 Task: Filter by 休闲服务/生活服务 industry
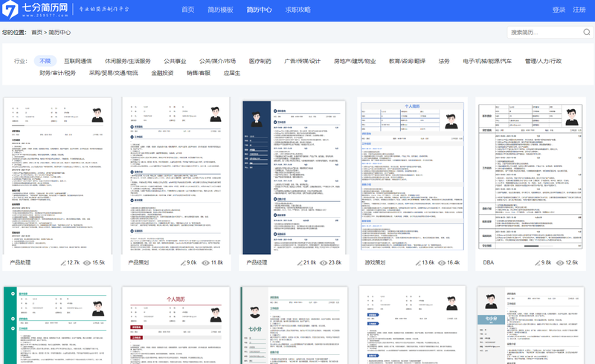128,61
